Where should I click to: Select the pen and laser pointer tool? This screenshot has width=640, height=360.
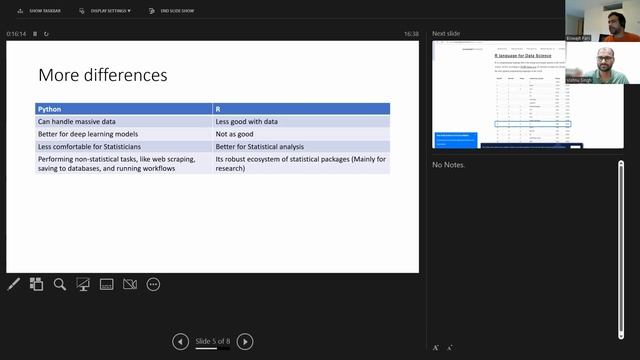[13, 284]
